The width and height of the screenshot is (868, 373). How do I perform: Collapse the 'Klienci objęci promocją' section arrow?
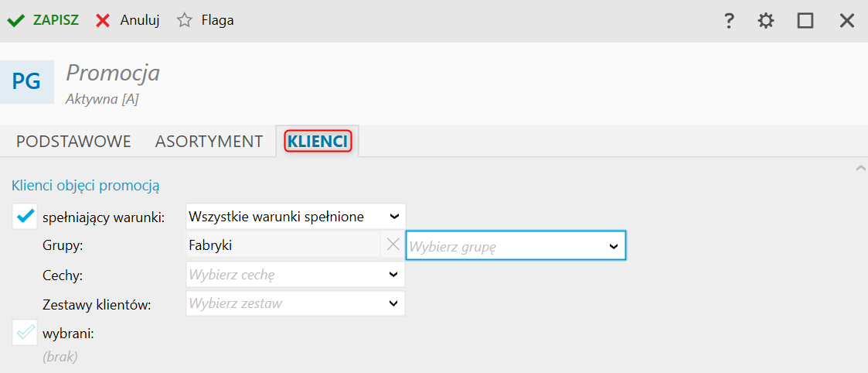pyautogui.click(x=860, y=168)
